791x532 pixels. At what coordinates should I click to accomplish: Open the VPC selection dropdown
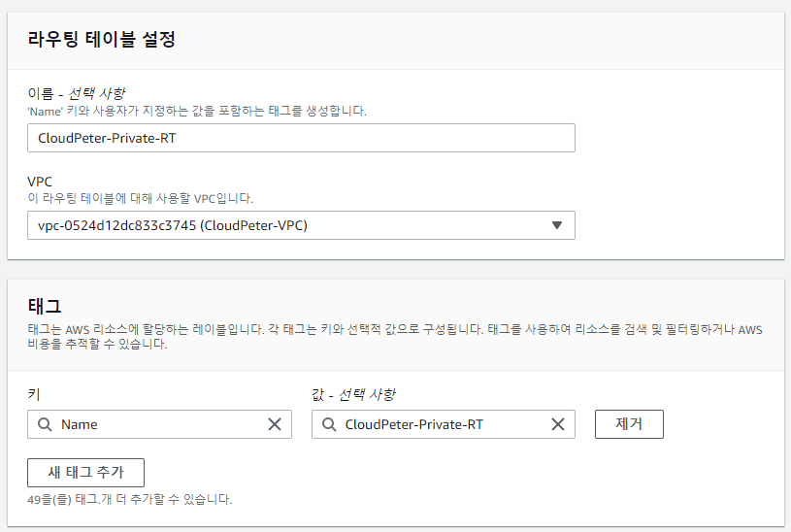[301, 225]
